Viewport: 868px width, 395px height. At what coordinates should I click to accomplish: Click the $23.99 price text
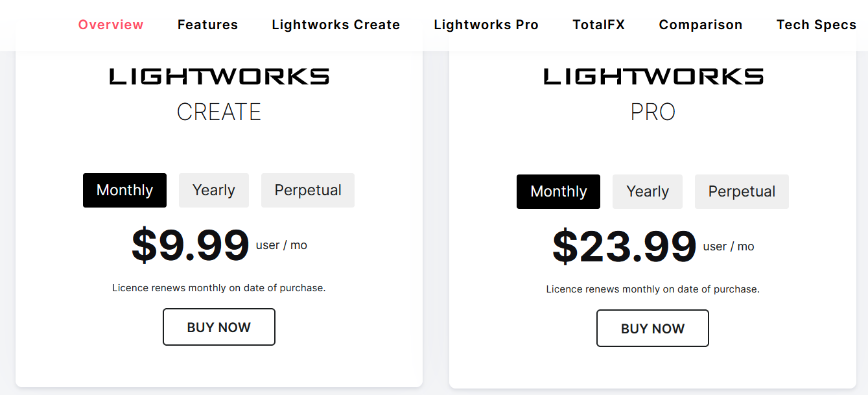pos(624,246)
